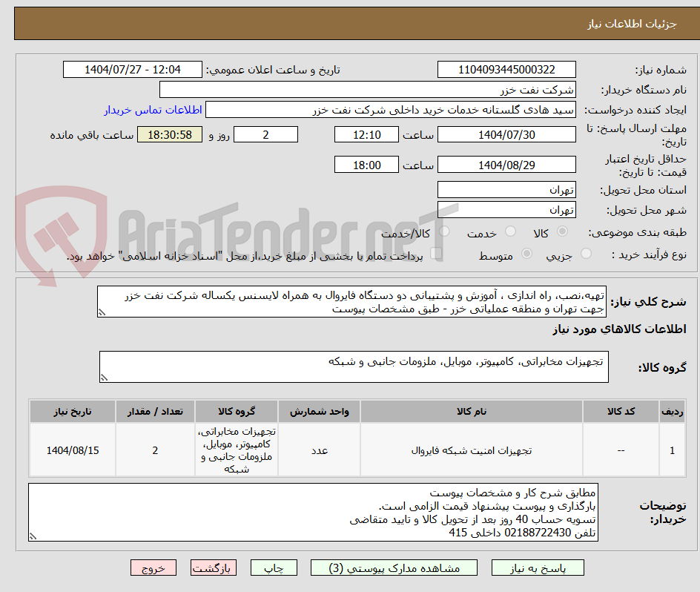The height and width of the screenshot is (592, 700).
Task: Click the شماره نیاز field showing 1104093445000322
Action: (x=506, y=69)
